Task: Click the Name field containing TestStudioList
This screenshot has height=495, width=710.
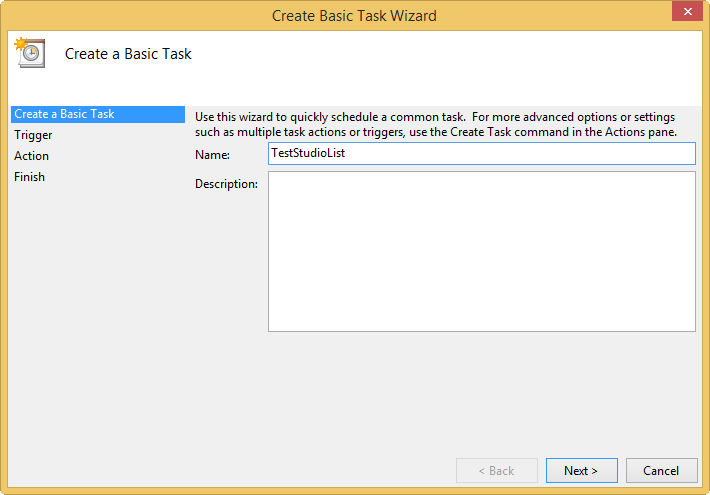Action: tap(482, 154)
